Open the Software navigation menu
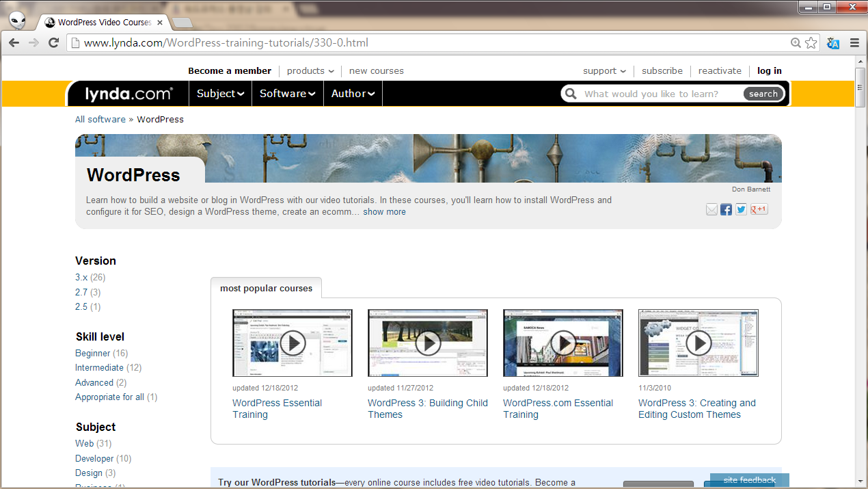This screenshot has height=489, width=868. (288, 94)
